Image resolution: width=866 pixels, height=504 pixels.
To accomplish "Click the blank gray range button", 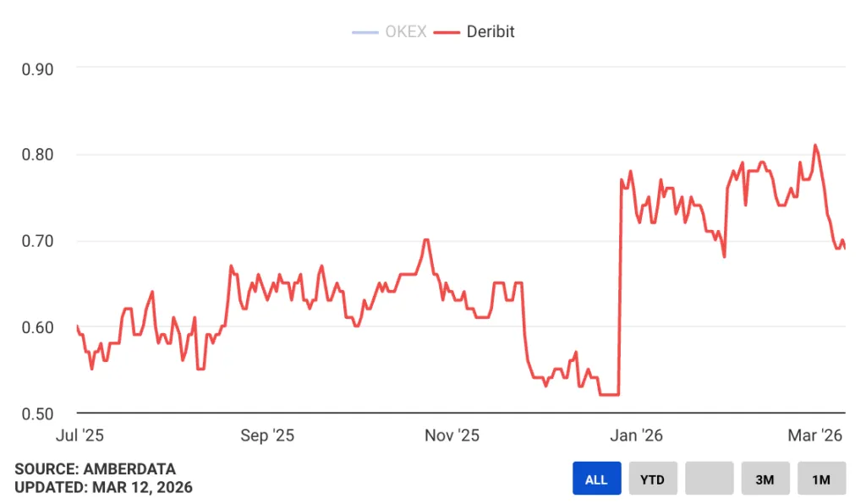I will (x=709, y=479).
